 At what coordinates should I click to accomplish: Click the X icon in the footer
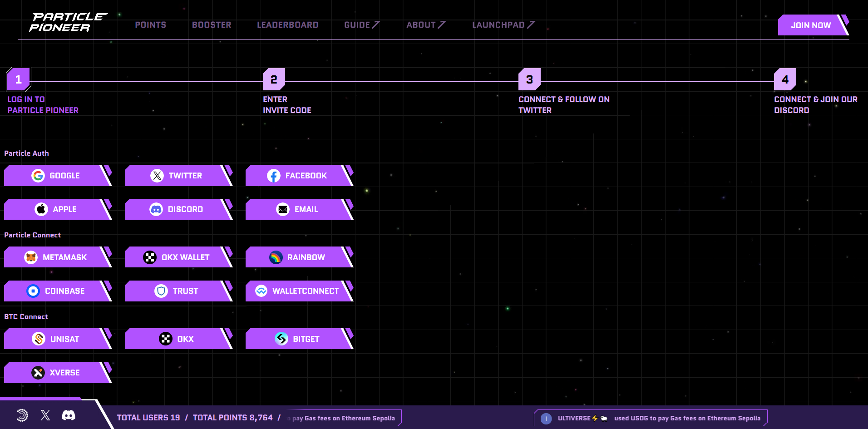pos(45,415)
